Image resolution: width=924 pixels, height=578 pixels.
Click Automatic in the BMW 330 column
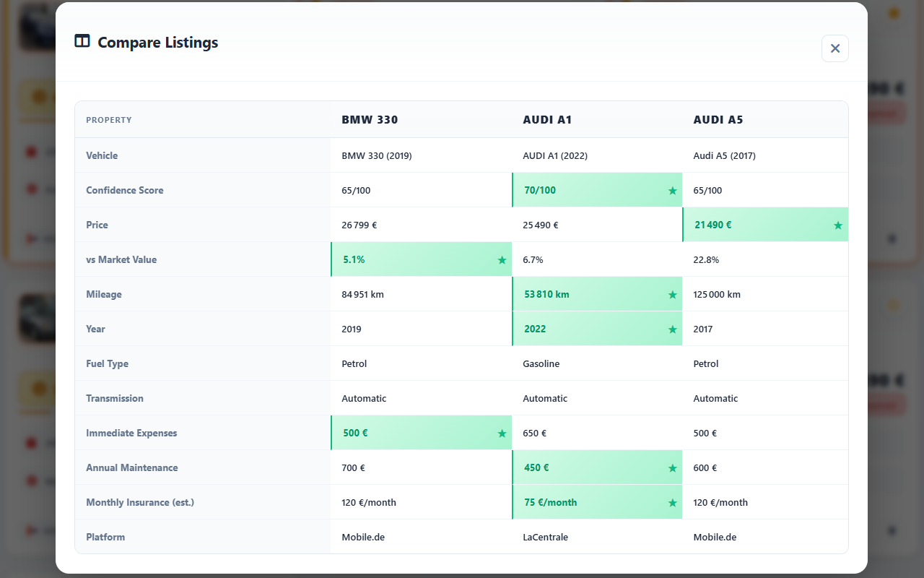[x=364, y=398]
